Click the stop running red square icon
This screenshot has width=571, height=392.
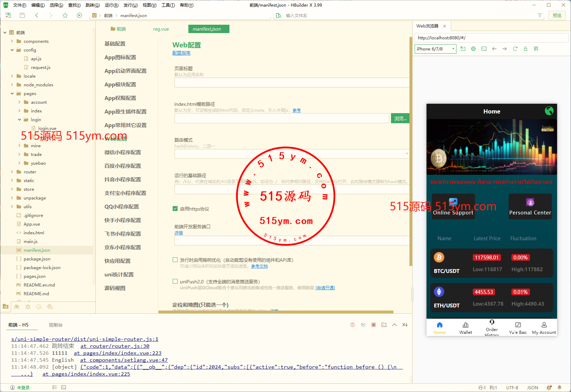click(x=373, y=325)
